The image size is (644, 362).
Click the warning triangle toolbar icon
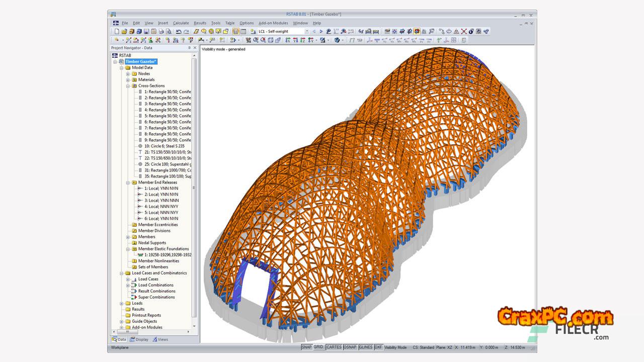point(456,31)
